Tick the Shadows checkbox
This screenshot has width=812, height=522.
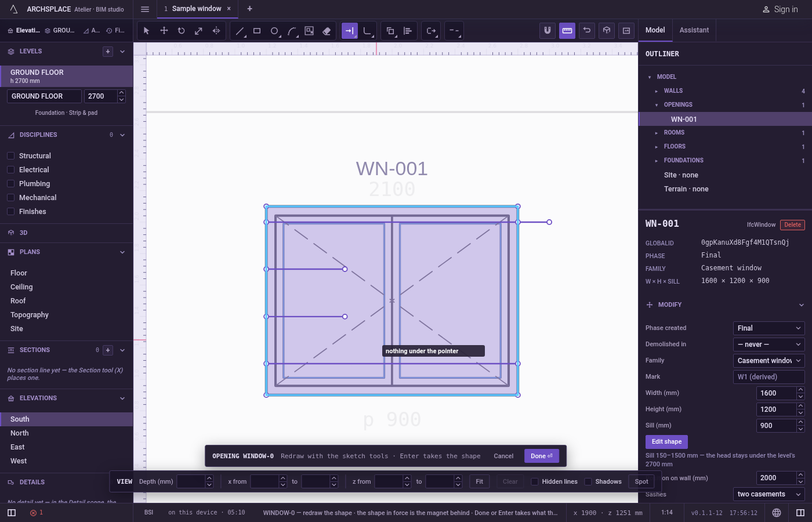click(588, 481)
